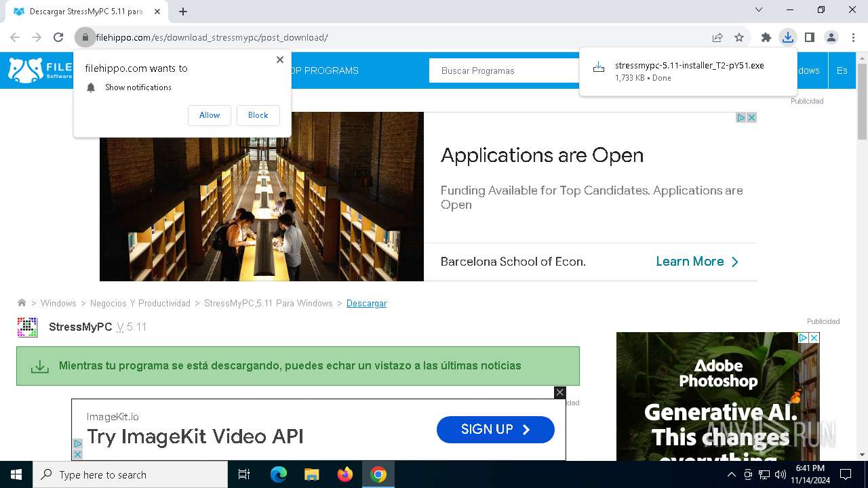Close ImageKit ad via small X icon
Viewport: 868px width, 488px height.
click(77, 454)
